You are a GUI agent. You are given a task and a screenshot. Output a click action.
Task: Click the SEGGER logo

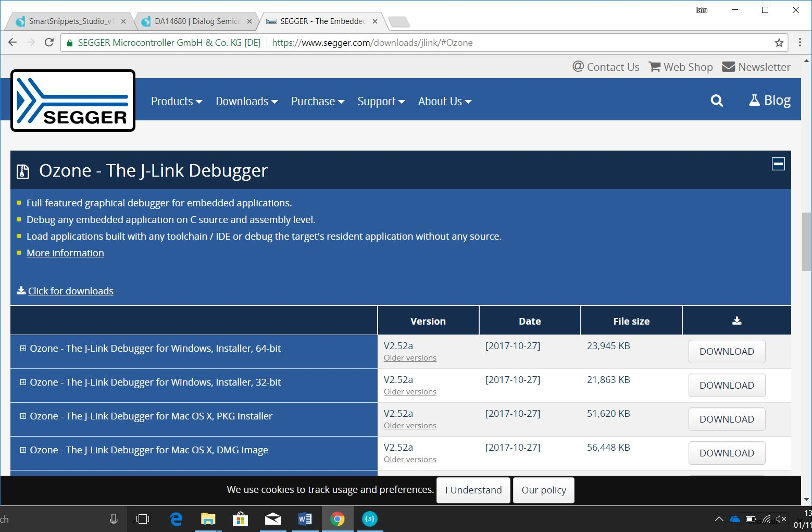[x=73, y=101]
